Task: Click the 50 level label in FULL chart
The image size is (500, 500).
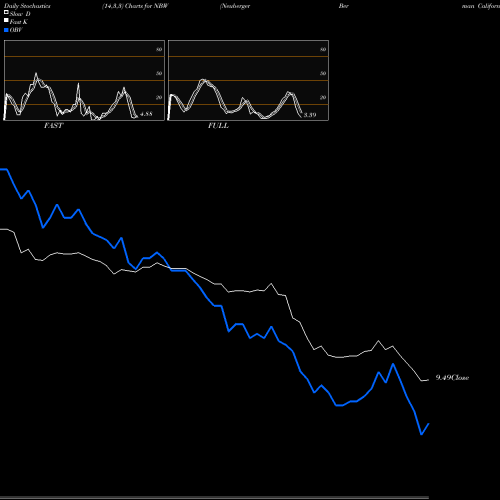Action: [323, 73]
